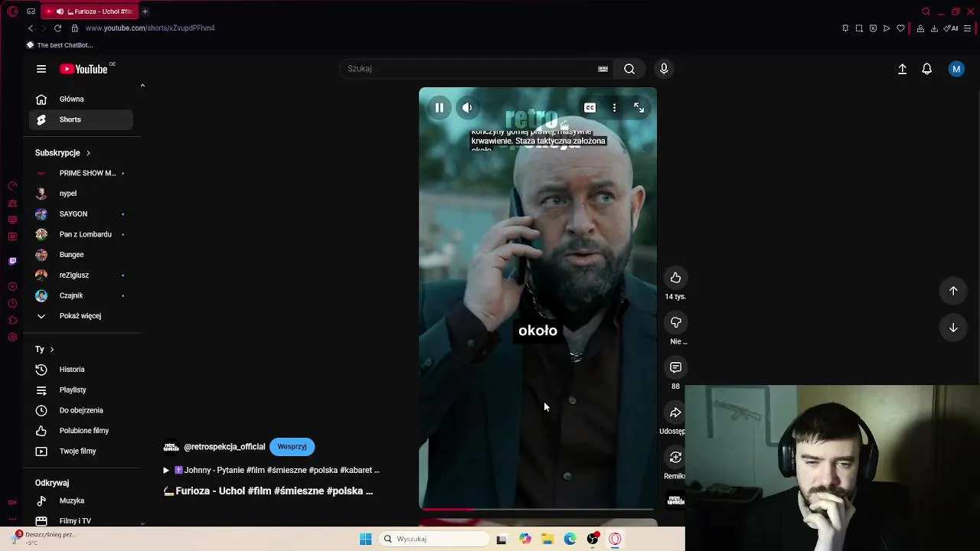Mute the Shorts video volume

(x=467, y=108)
